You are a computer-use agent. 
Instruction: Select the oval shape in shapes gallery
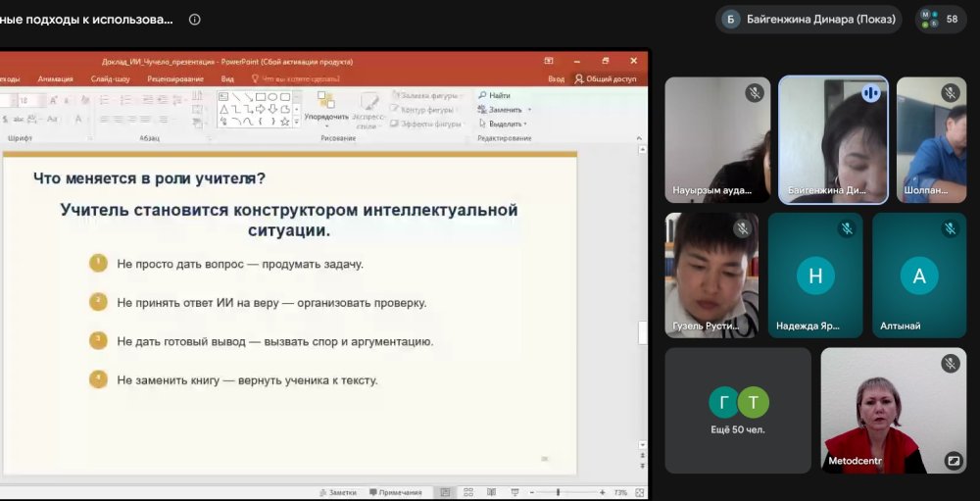pos(272,97)
